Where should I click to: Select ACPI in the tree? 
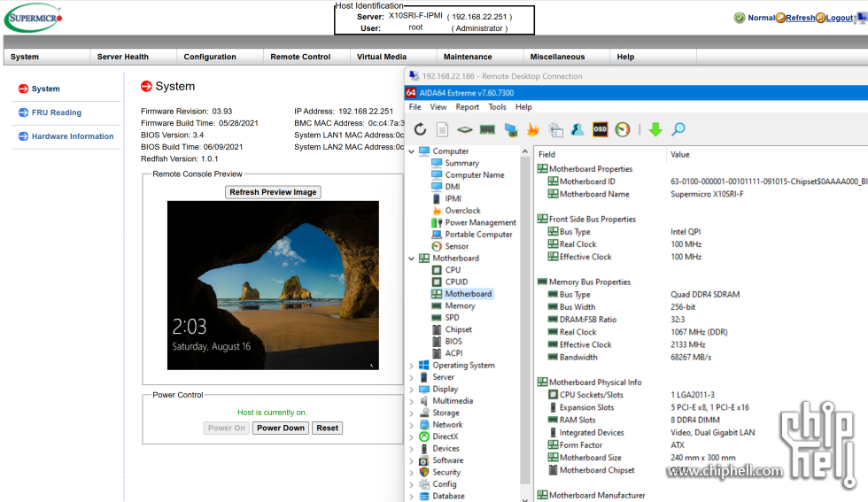[453, 353]
